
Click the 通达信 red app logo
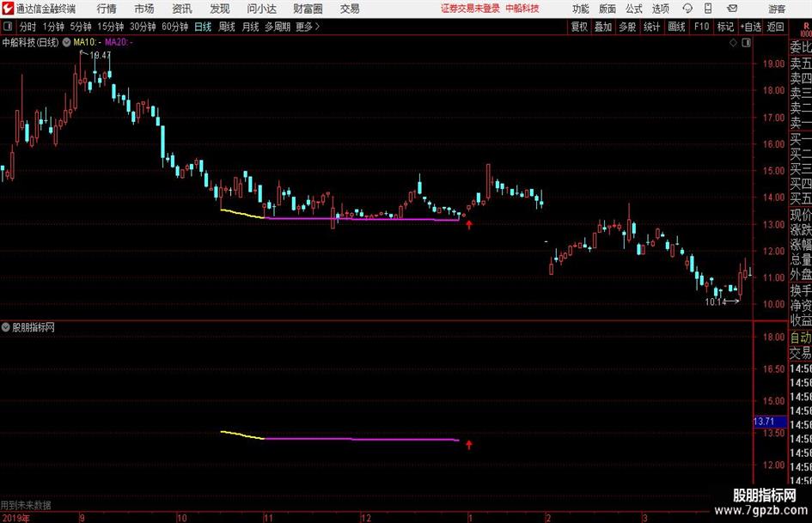7,9
